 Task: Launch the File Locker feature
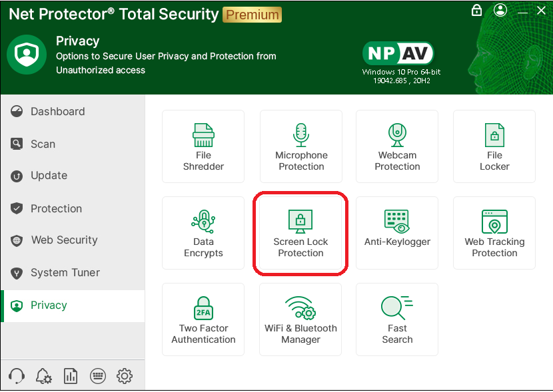pyautogui.click(x=494, y=146)
